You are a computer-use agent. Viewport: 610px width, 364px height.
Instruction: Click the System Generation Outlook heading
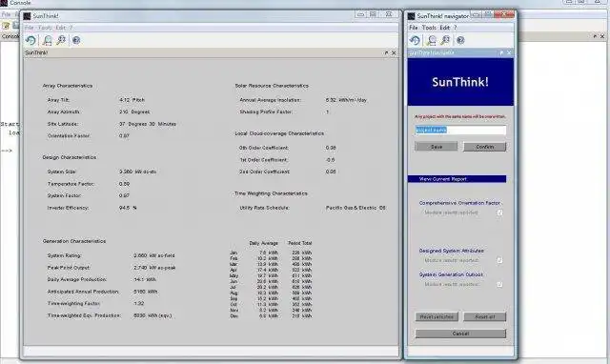451,274
